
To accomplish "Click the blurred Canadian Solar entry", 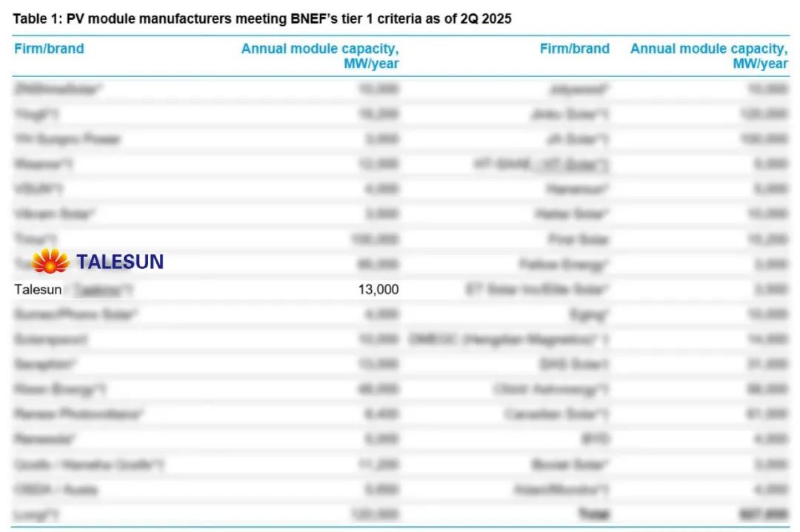I will [x=556, y=414].
